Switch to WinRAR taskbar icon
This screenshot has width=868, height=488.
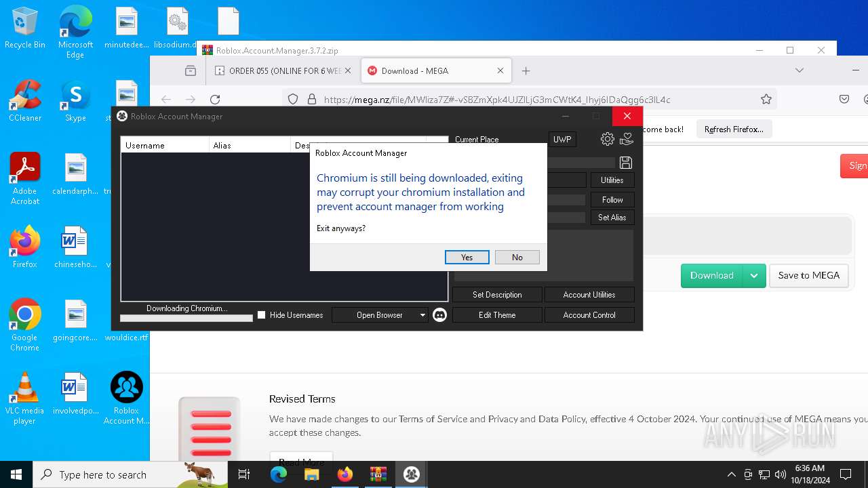click(x=378, y=474)
